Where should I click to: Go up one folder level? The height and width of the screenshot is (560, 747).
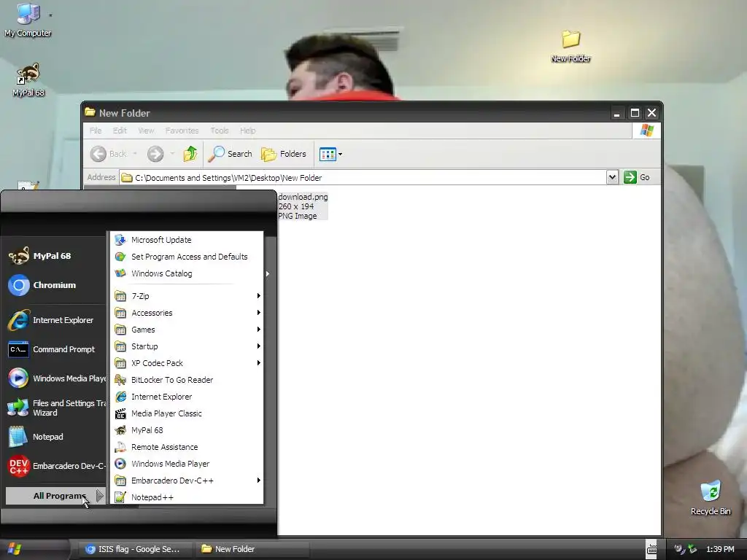click(190, 154)
